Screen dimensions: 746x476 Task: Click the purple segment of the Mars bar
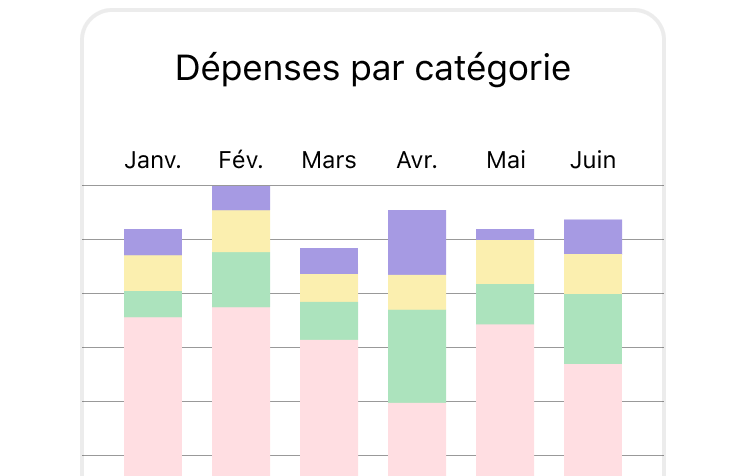pyautogui.click(x=329, y=261)
